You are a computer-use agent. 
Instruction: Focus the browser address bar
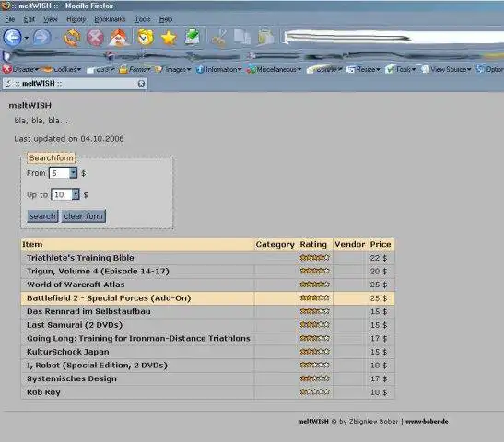393,37
